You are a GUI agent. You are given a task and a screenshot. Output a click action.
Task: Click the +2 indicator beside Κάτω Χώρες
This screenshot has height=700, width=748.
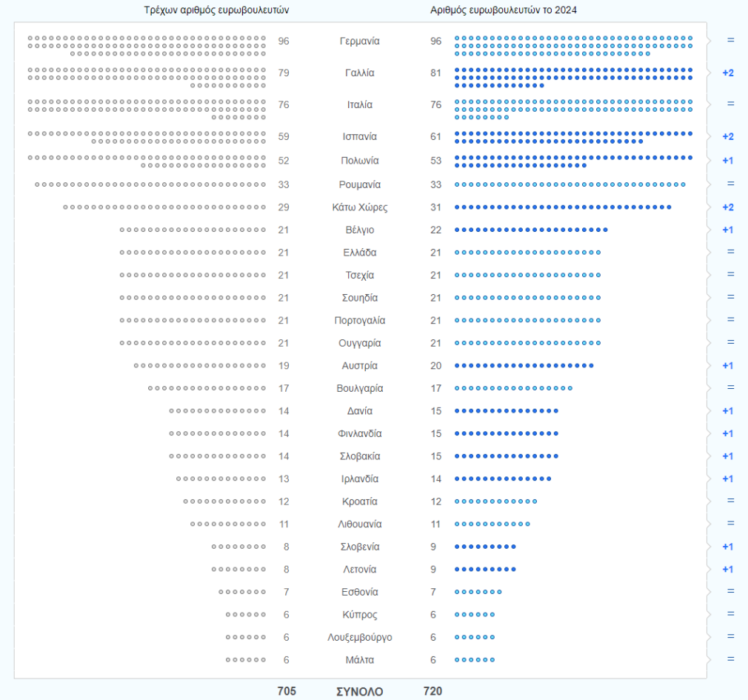pyautogui.click(x=727, y=207)
